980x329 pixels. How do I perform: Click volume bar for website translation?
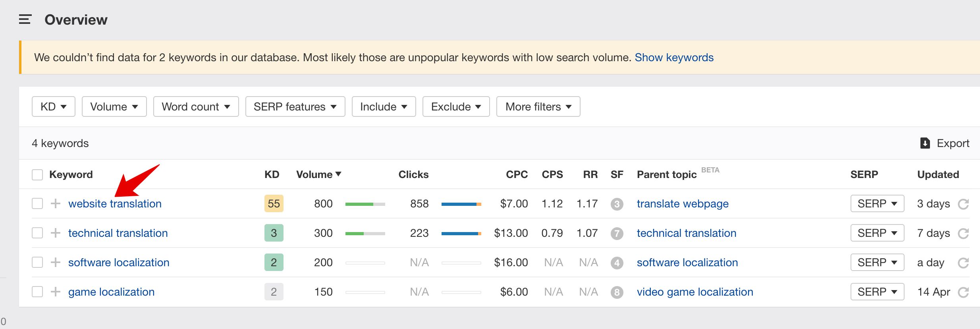click(365, 204)
